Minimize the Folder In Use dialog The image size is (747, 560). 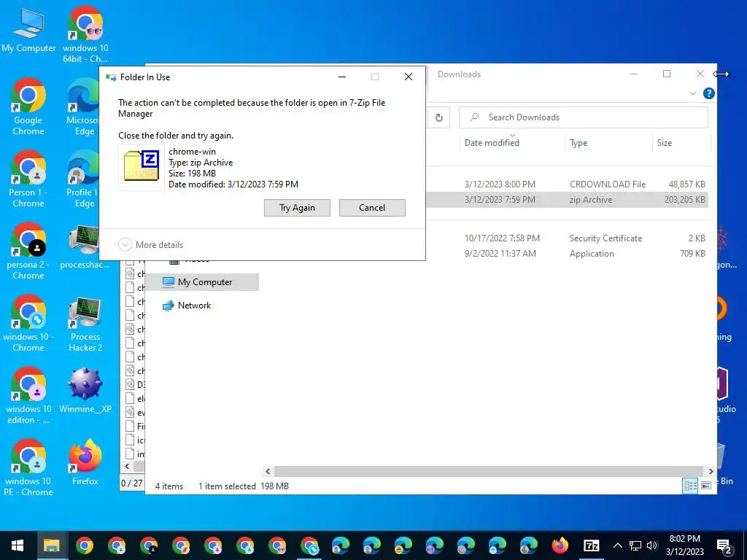342,77
